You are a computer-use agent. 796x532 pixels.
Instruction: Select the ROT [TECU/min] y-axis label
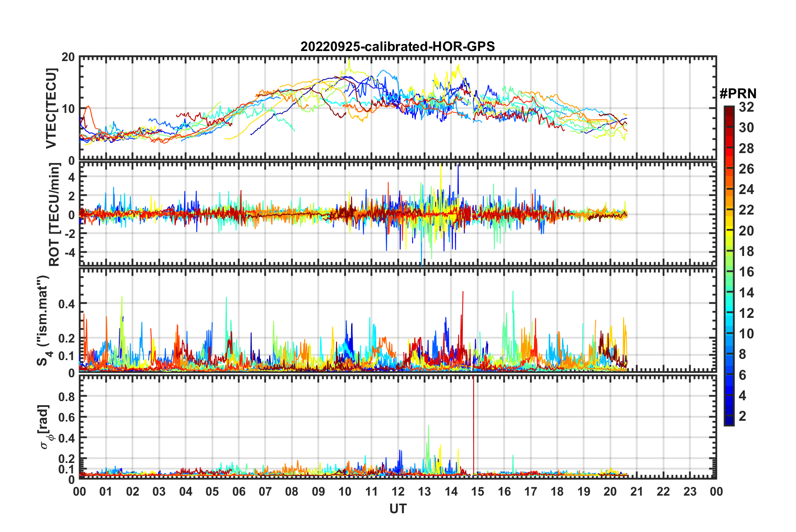pos(54,215)
